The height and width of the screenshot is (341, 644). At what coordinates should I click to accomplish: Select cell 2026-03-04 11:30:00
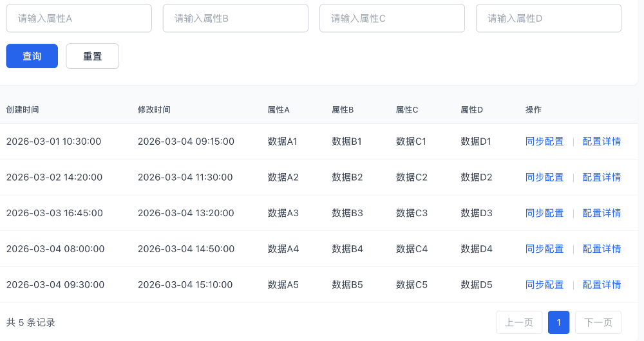(185, 178)
